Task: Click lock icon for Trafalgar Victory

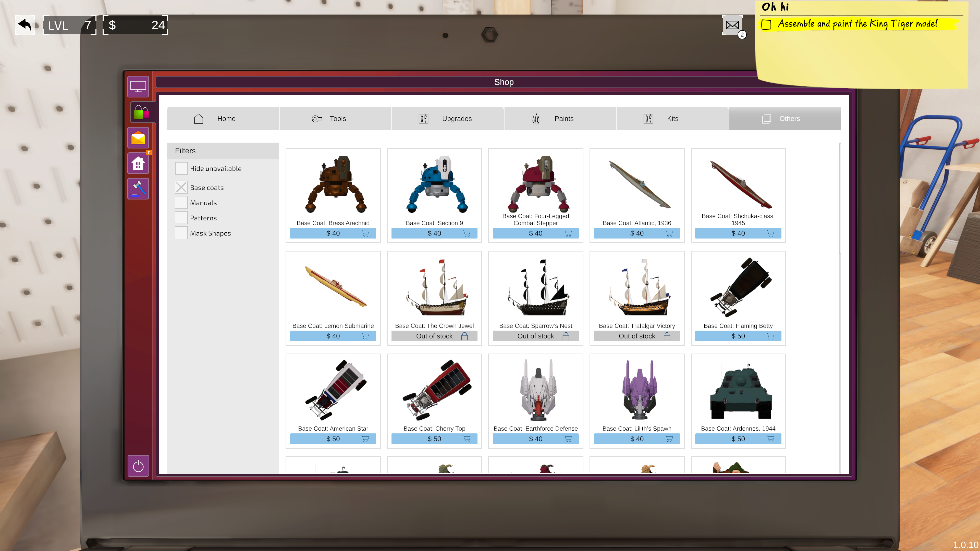Action: click(x=667, y=336)
